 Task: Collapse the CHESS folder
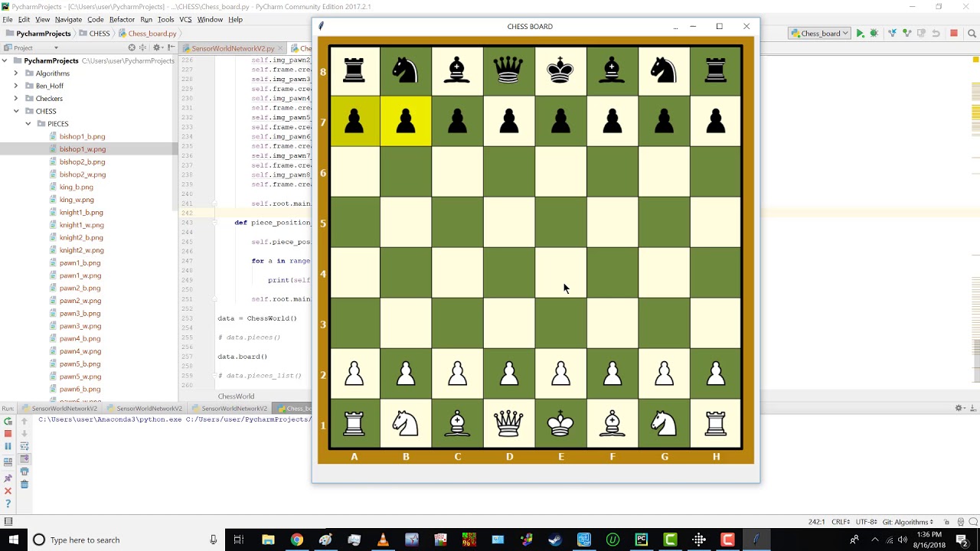coord(16,111)
